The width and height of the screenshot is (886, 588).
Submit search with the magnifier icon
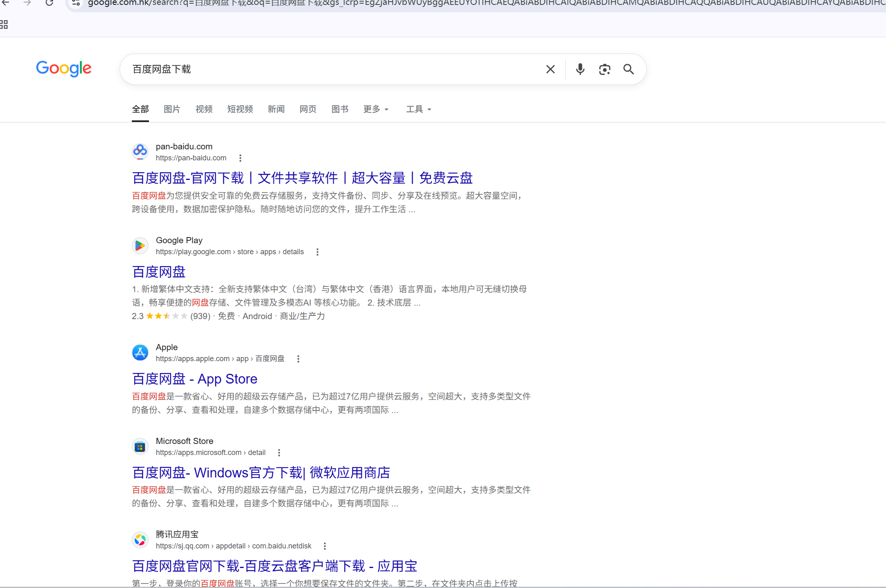(x=628, y=69)
